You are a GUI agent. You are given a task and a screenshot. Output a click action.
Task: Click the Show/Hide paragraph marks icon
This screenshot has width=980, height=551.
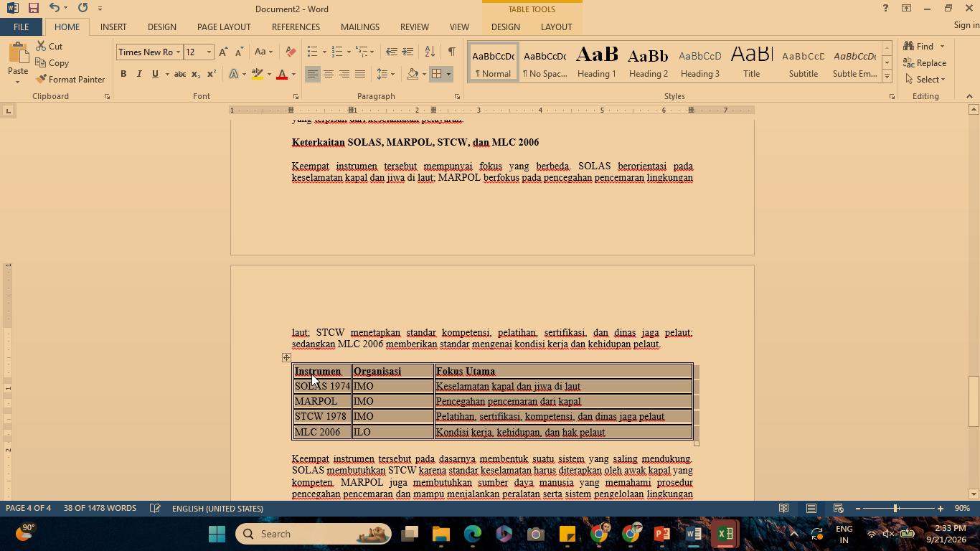[x=451, y=52]
